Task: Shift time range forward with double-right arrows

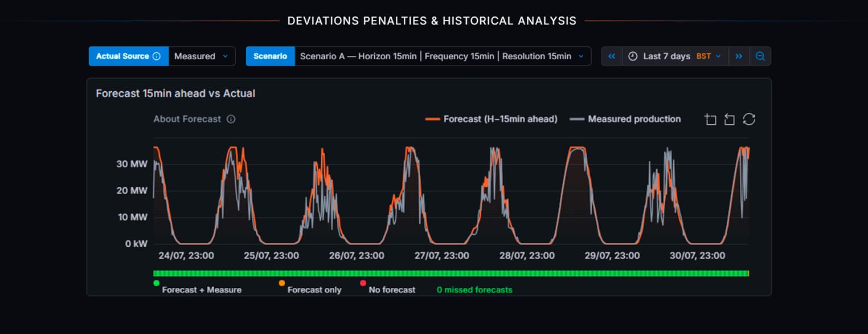Action: [739, 56]
